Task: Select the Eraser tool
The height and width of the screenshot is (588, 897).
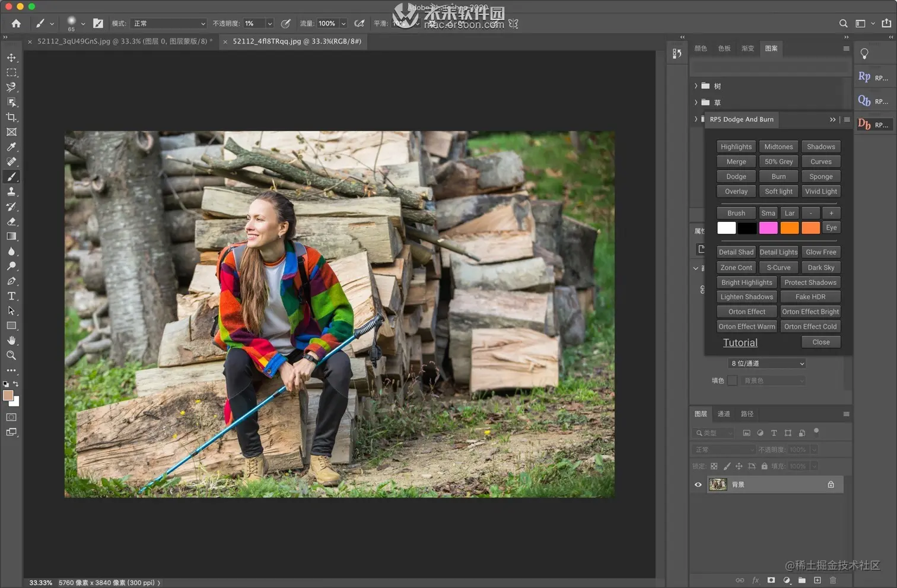Action: pos(11,222)
